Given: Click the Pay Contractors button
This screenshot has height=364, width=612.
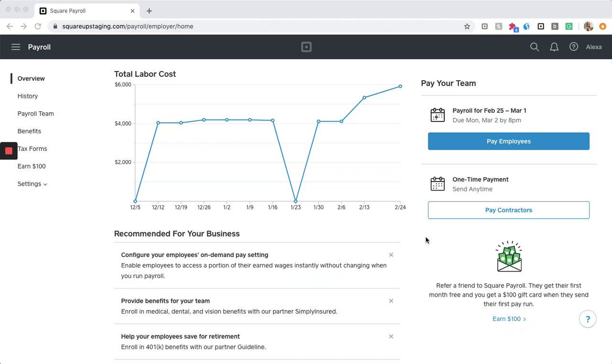Looking at the screenshot, I should pos(508,210).
